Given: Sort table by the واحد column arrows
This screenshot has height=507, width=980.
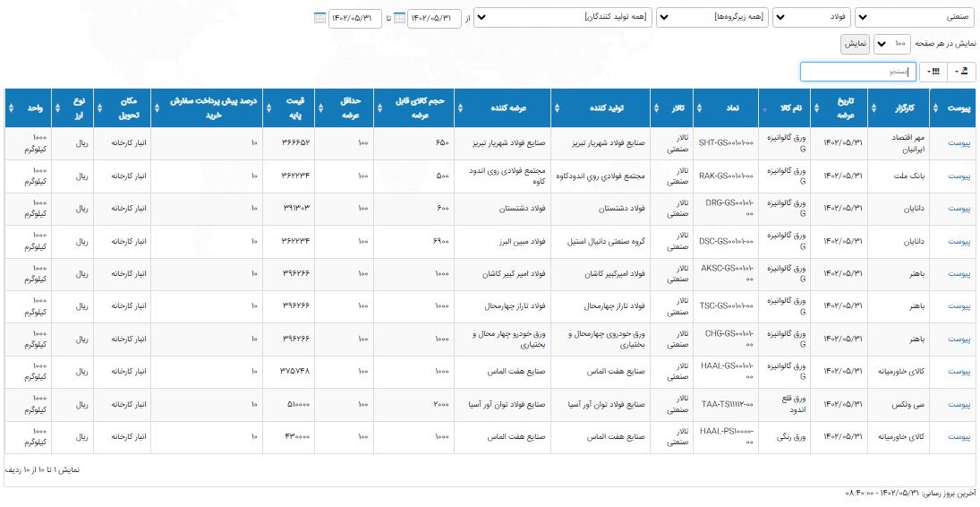Looking at the screenshot, I should coord(11,107).
